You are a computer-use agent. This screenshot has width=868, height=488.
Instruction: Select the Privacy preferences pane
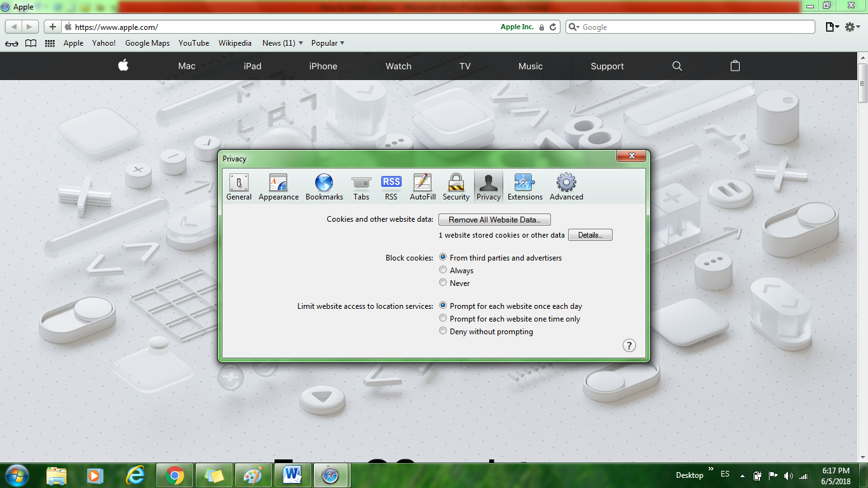pyautogui.click(x=489, y=187)
